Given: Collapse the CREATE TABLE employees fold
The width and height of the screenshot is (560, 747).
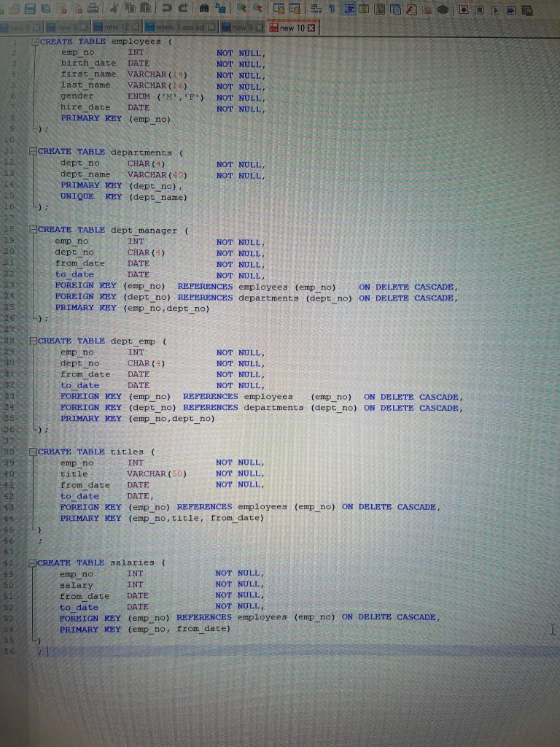Looking at the screenshot, I should point(35,42).
